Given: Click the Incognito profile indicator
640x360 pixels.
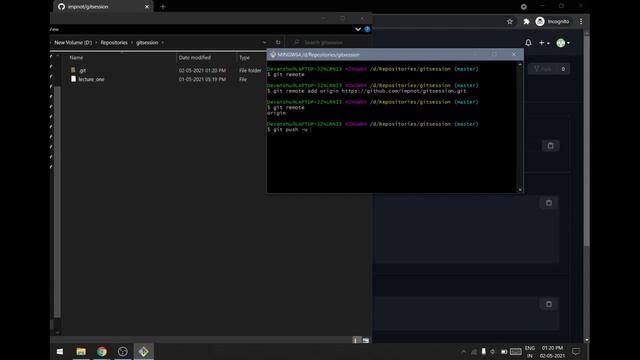Looking at the screenshot, I should [x=553, y=22].
